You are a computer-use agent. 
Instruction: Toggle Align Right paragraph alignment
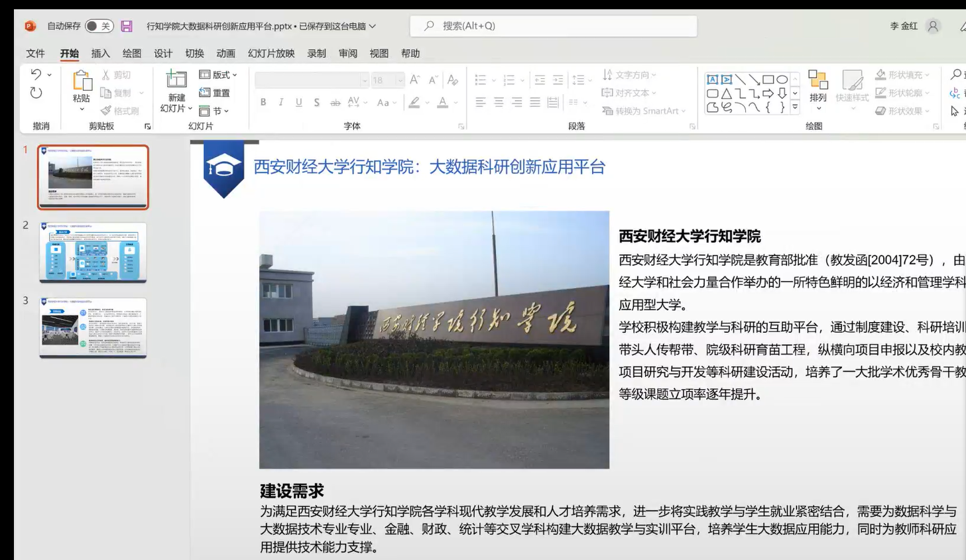[x=516, y=102]
